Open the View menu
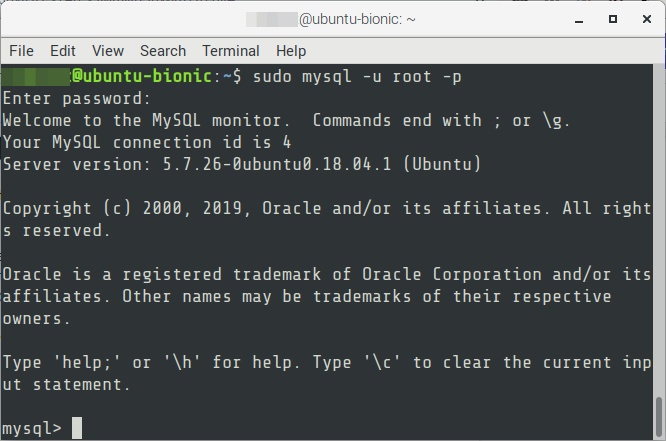Viewport: 666px width, 441px height. 108,51
